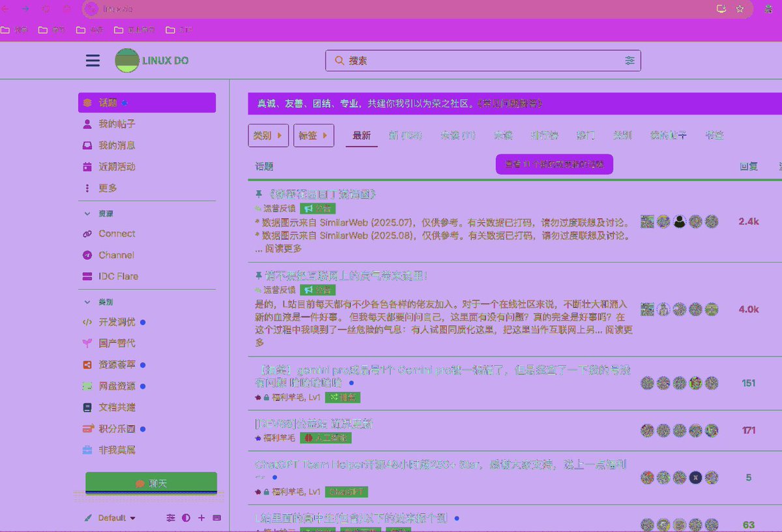Viewport: 782px width, 532px height.
Task: Click the 4.0k reply count
Action: pos(749,309)
